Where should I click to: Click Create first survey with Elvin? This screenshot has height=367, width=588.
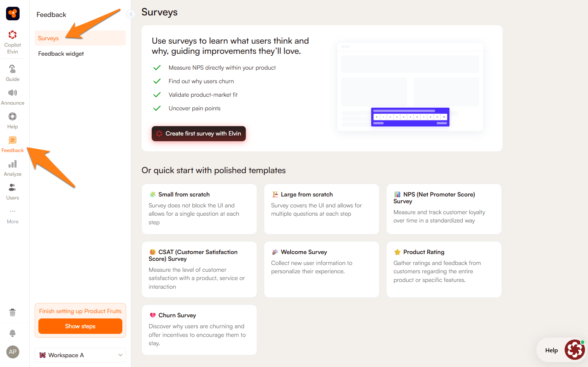pyautogui.click(x=198, y=134)
